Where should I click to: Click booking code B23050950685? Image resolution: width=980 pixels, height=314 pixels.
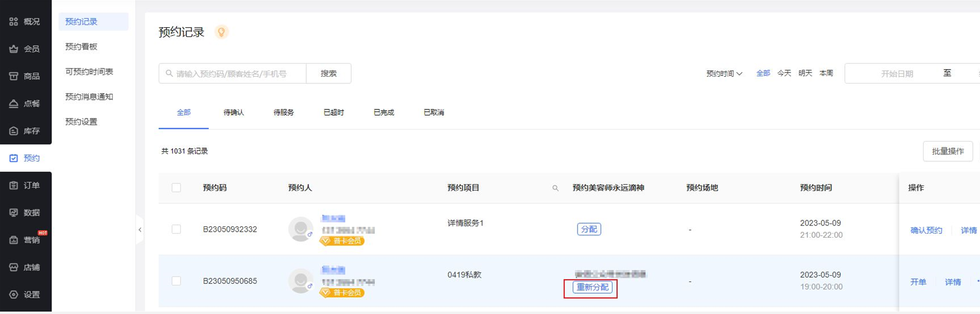pyautogui.click(x=230, y=281)
